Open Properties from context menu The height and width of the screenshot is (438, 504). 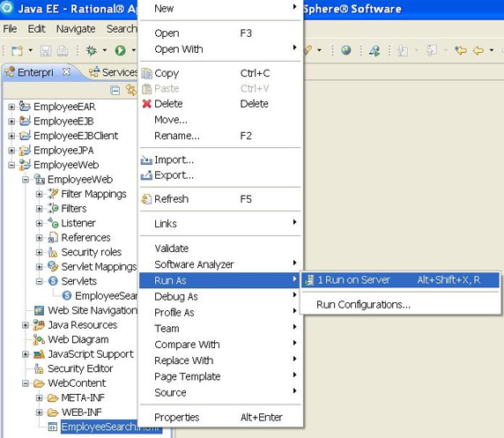(x=220, y=418)
